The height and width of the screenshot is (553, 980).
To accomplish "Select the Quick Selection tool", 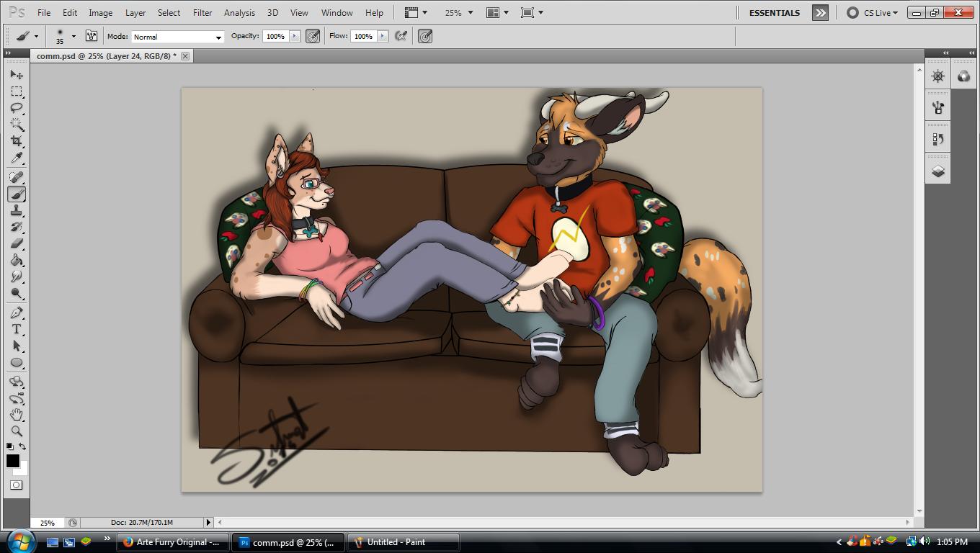I will tap(17, 124).
